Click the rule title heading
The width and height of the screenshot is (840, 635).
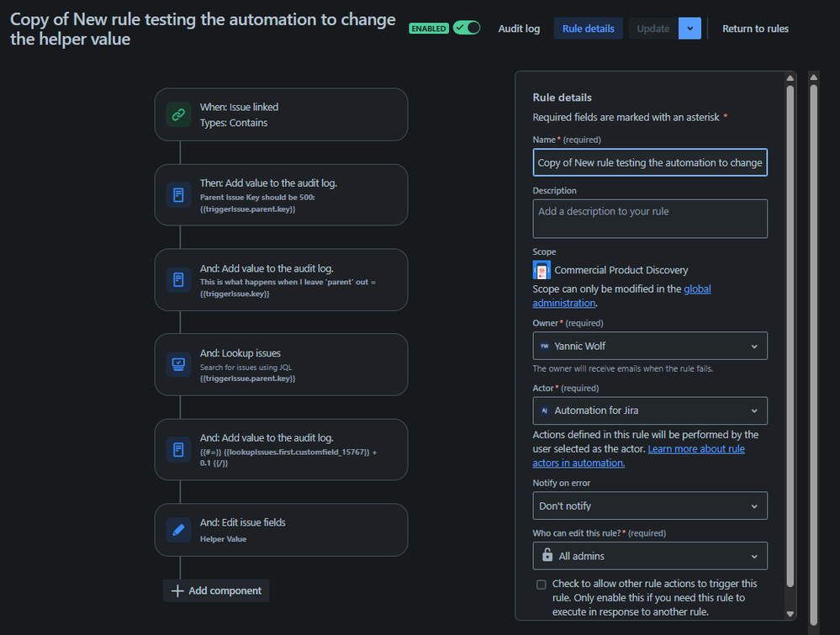click(x=203, y=29)
